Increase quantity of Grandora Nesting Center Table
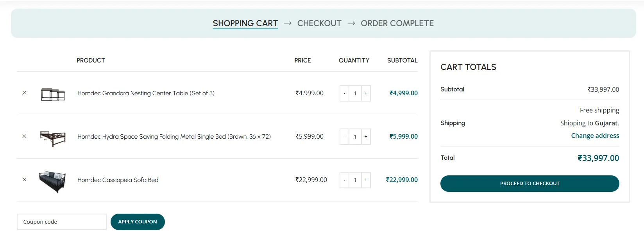 [x=366, y=93]
